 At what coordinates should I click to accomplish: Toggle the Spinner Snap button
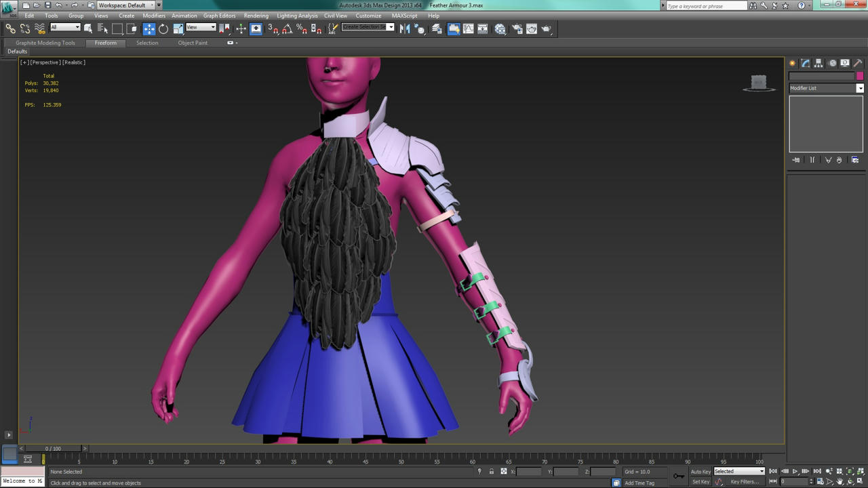[316, 28]
